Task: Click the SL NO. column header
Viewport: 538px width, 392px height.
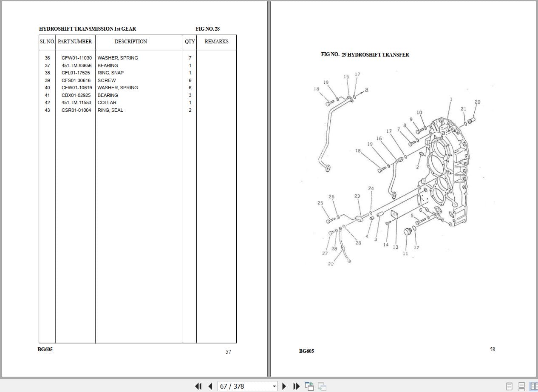Action: 47,42
